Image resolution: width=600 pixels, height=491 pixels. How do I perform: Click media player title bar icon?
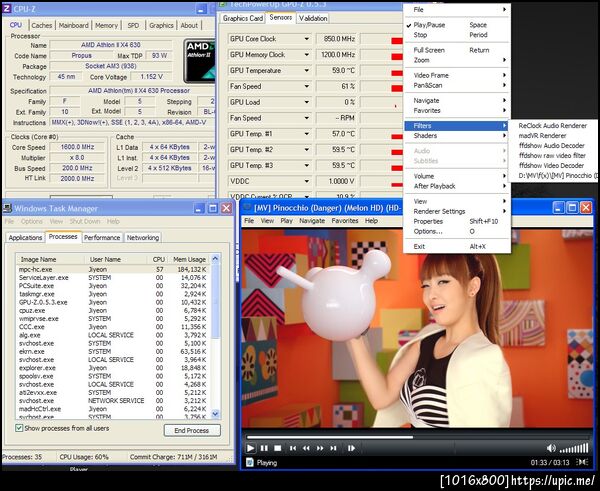[248, 208]
